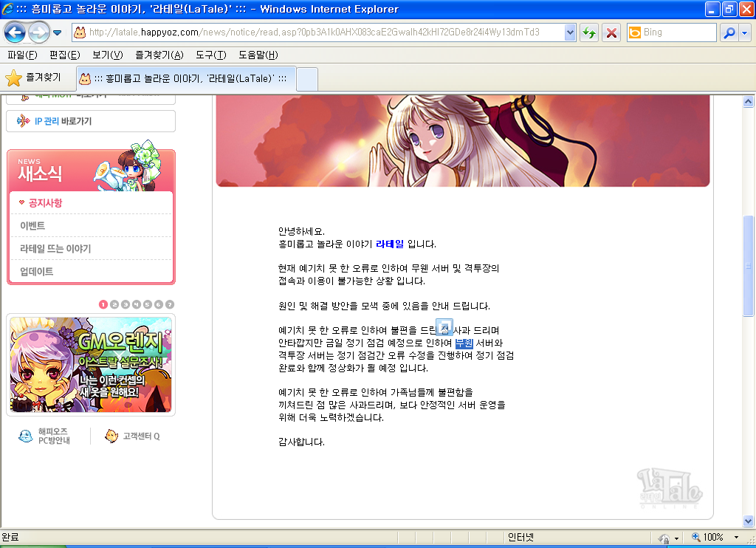Image resolution: width=756 pixels, height=548 pixels.
Task: Click the 새소식 NEWS panel header
Action: [x=91, y=171]
